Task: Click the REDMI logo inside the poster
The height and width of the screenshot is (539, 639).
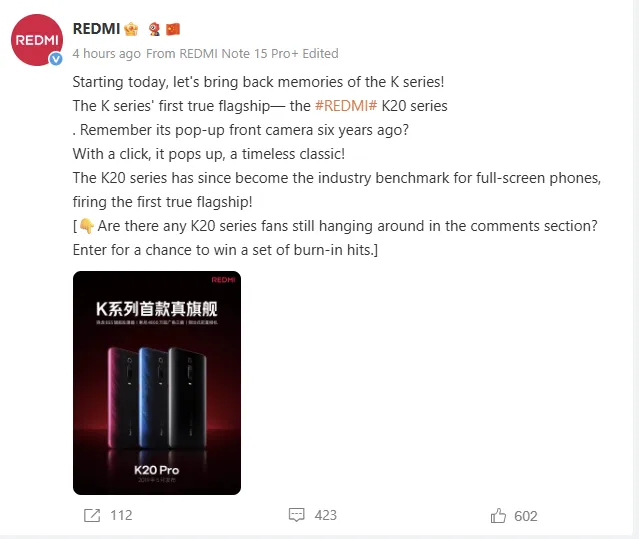Action: 223,280
